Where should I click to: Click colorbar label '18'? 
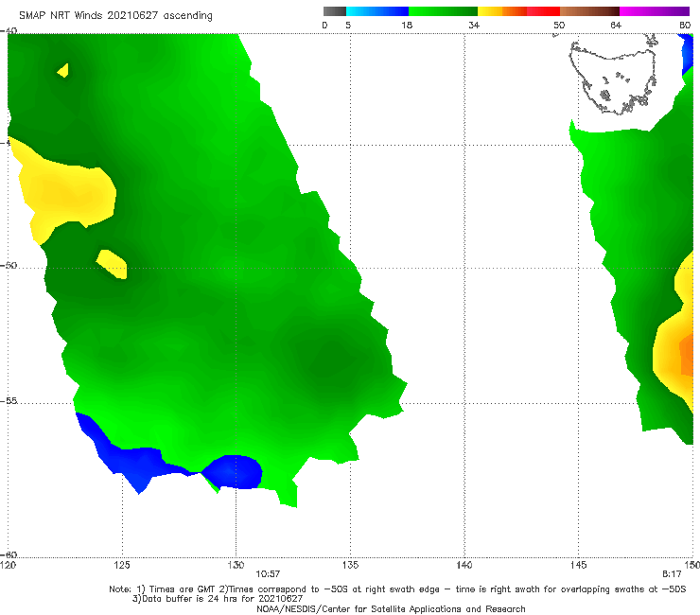407,25
